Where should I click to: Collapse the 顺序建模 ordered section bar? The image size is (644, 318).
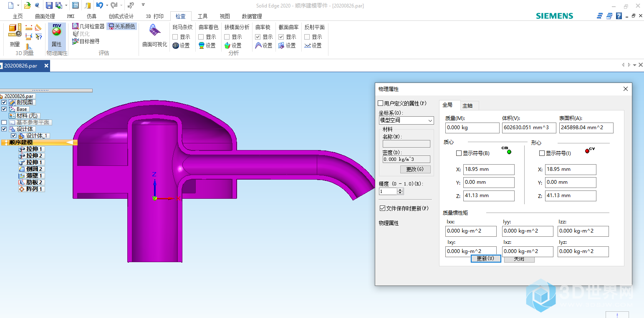(40, 143)
